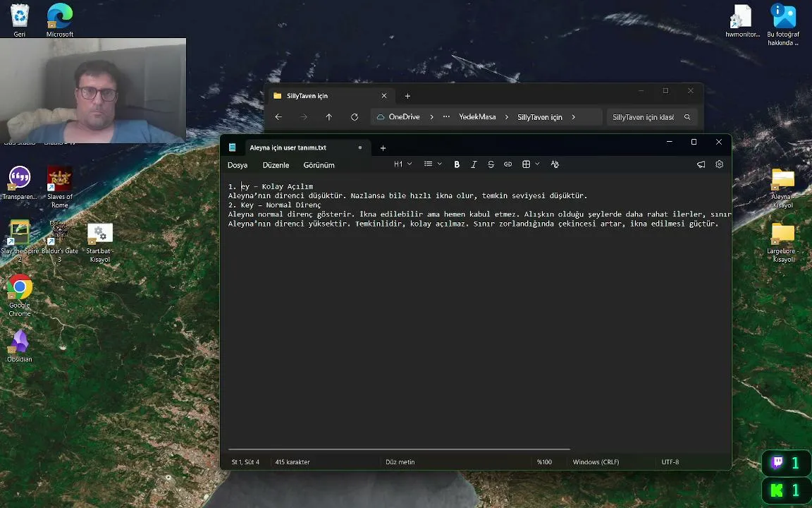
Task: Open the H1 heading dropdown
Action: tap(402, 164)
